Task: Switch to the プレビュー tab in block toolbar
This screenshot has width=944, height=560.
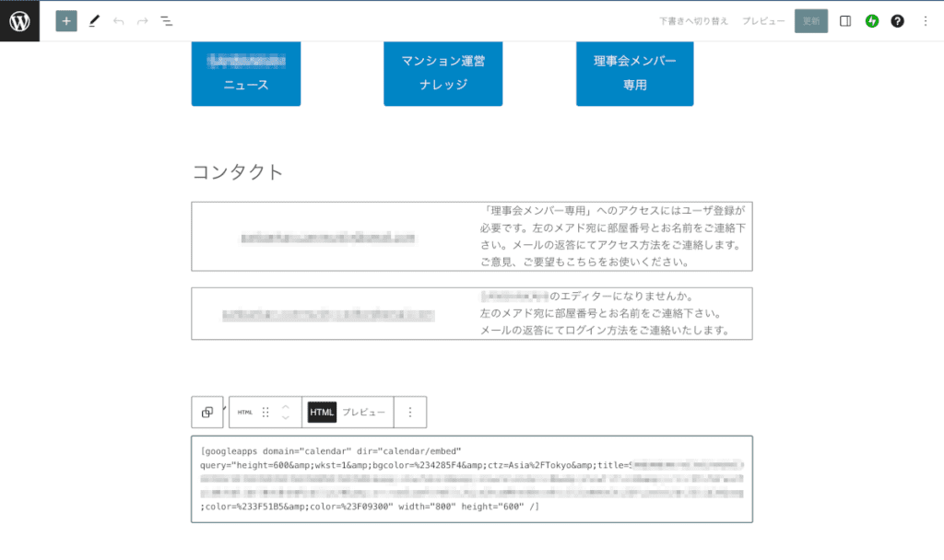Action: click(x=363, y=412)
